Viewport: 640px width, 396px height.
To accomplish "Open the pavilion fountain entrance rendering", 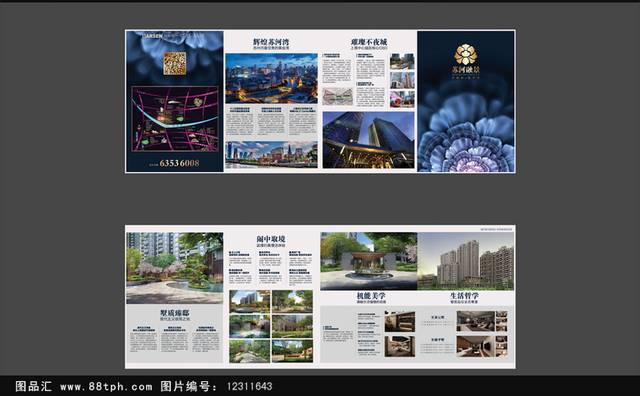I will pyautogui.click(x=369, y=261).
